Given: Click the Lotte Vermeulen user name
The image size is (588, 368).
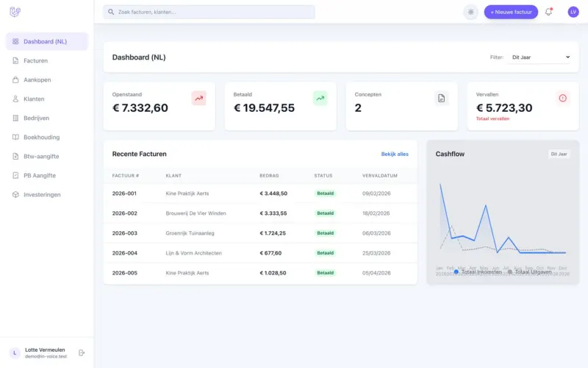Looking at the screenshot, I should (x=45, y=350).
